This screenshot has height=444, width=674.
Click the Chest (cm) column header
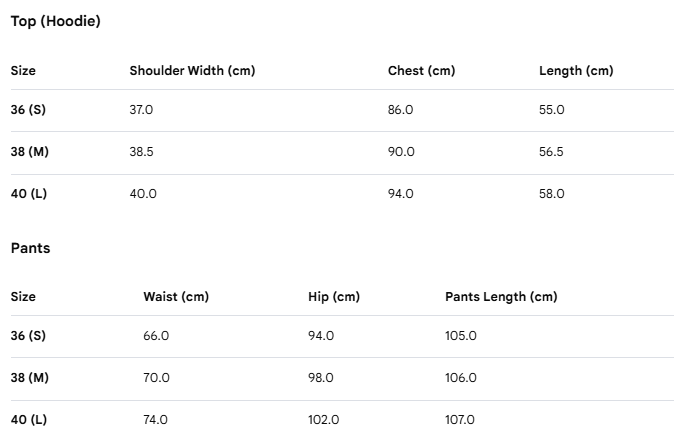tap(421, 70)
